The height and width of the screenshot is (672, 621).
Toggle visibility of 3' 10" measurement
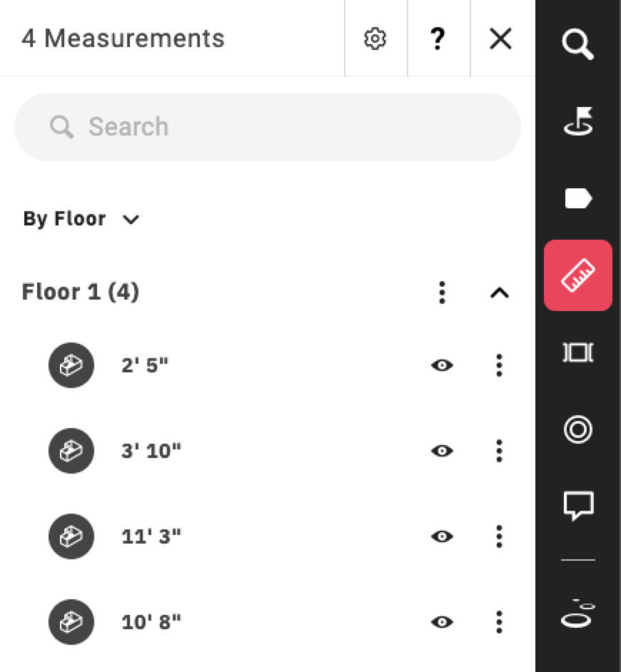pyautogui.click(x=442, y=451)
